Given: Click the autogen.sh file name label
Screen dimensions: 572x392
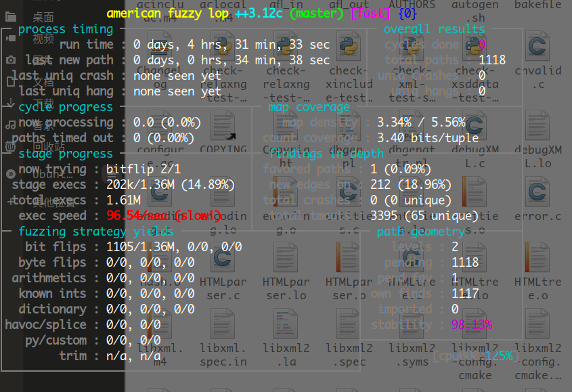Looking at the screenshot, I should (x=475, y=11).
